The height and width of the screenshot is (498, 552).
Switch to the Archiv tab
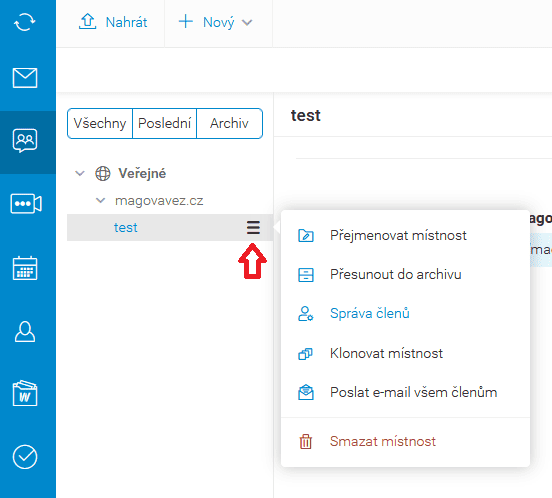[x=230, y=124]
